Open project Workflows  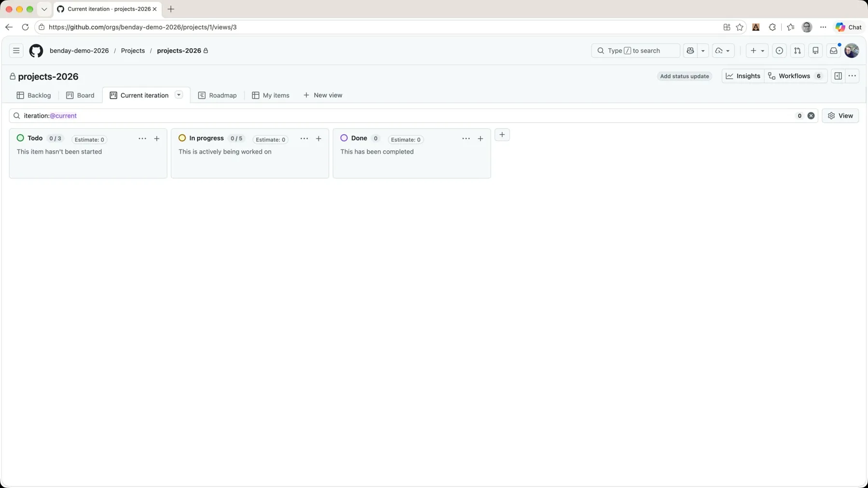point(795,76)
